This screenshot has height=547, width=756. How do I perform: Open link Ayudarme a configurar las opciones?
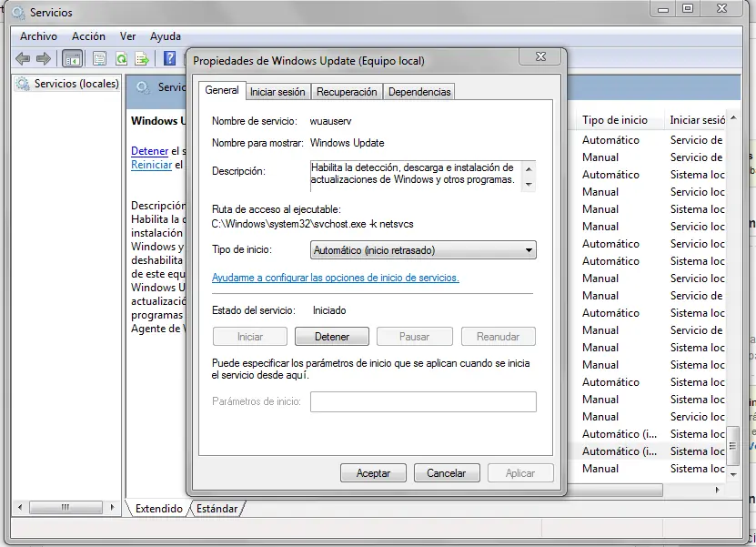pos(336,278)
